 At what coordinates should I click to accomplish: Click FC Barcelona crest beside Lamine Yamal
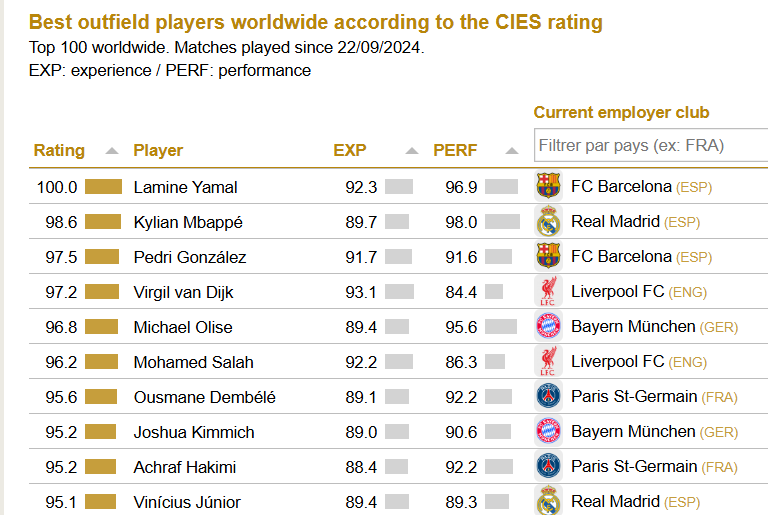coord(548,186)
